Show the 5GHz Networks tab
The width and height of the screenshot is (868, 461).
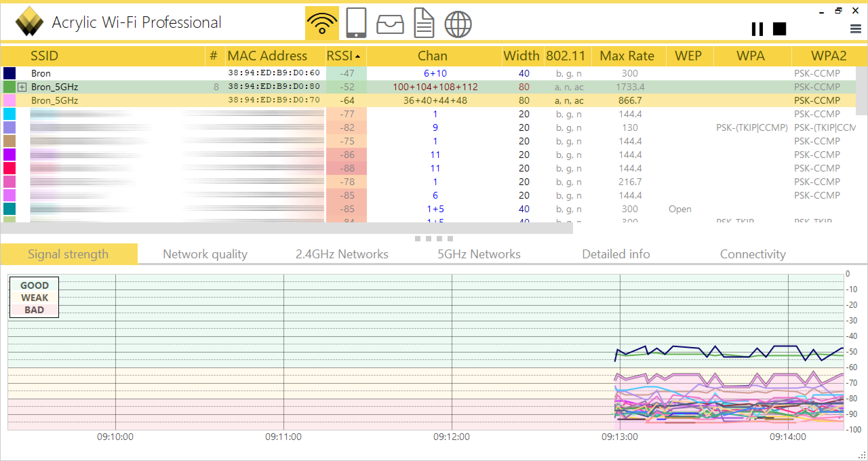(479, 254)
